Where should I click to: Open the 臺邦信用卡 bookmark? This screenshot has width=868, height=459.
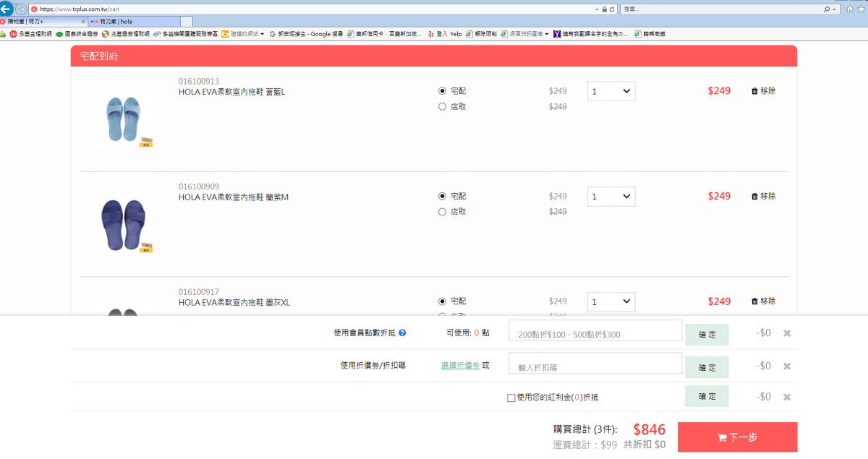coord(385,34)
